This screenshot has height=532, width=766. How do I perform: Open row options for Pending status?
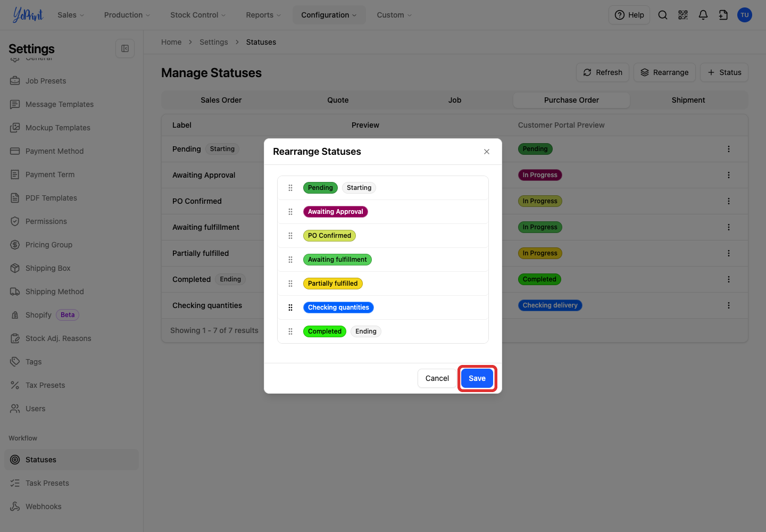point(729,149)
